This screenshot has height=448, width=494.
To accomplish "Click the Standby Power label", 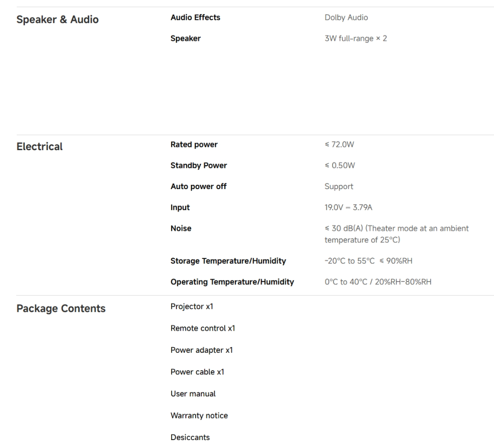I will (x=198, y=166).
